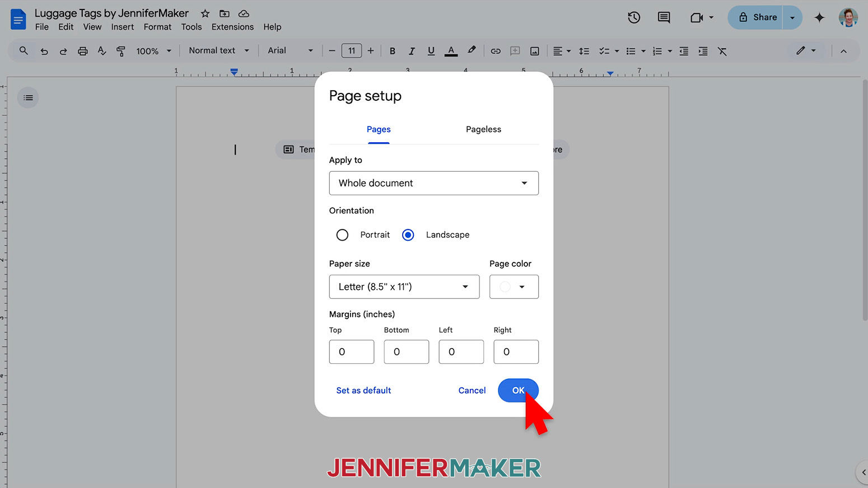Screen dimensions: 868x488
Task: Select the Pages tab
Action: 379,129
